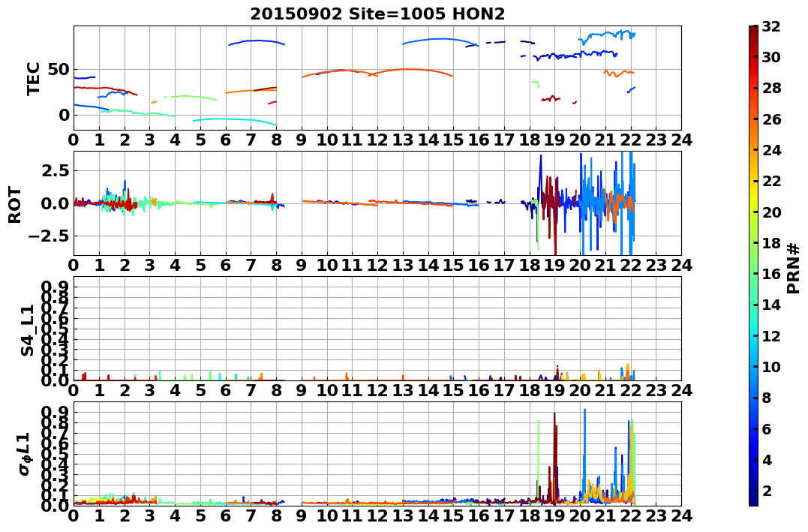The width and height of the screenshot is (808, 532).
Task: Select the sigma-phi L1 y-axis label
Action: [x=24, y=454]
